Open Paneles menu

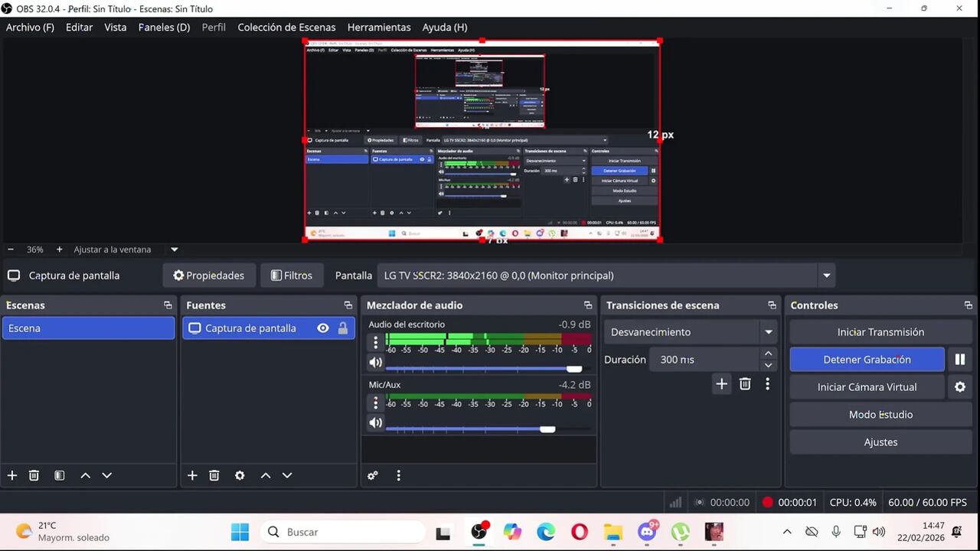click(x=164, y=27)
